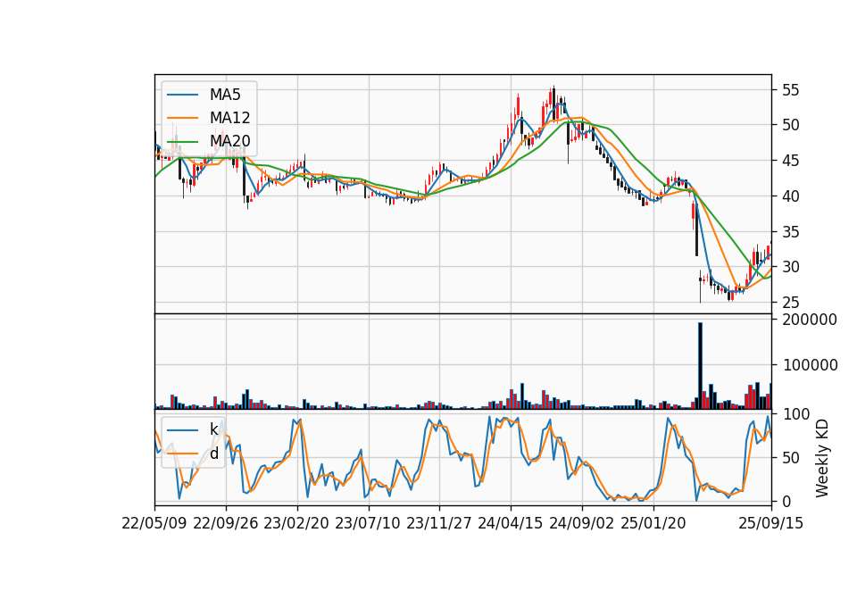The image size is (857, 616).
Task: Click the 25/01/20 date label
Action: [x=653, y=523]
